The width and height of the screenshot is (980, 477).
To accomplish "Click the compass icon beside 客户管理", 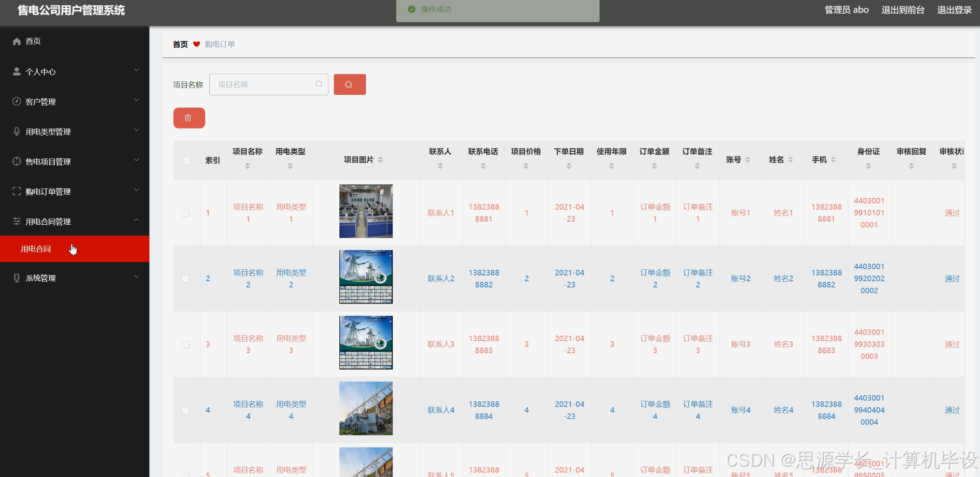I will click(x=17, y=102).
